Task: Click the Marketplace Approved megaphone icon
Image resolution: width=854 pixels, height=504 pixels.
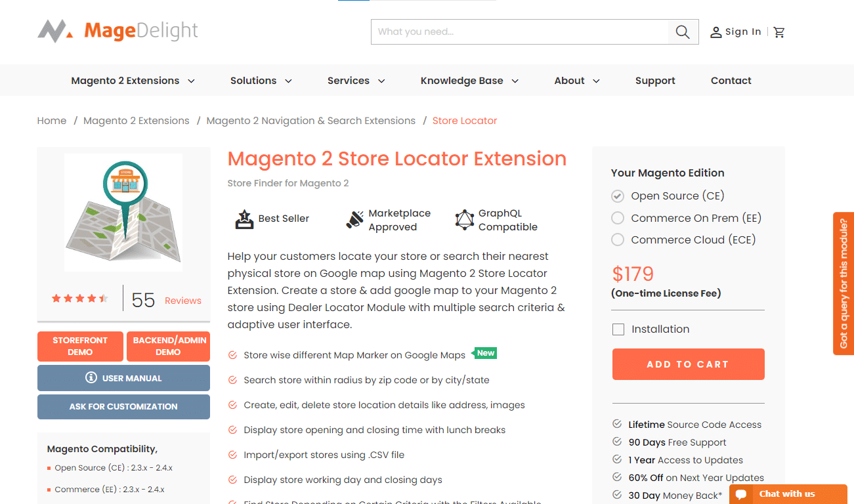Action: point(355,220)
